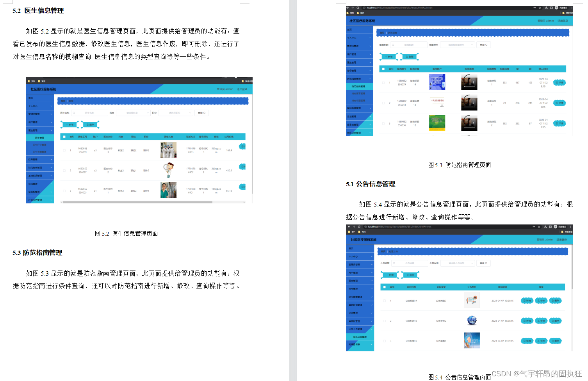This screenshot has width=588, height=381.
Task: Open 资料 bookmark folder in Fig 5.2 screenshot
Action: point(32,81)
